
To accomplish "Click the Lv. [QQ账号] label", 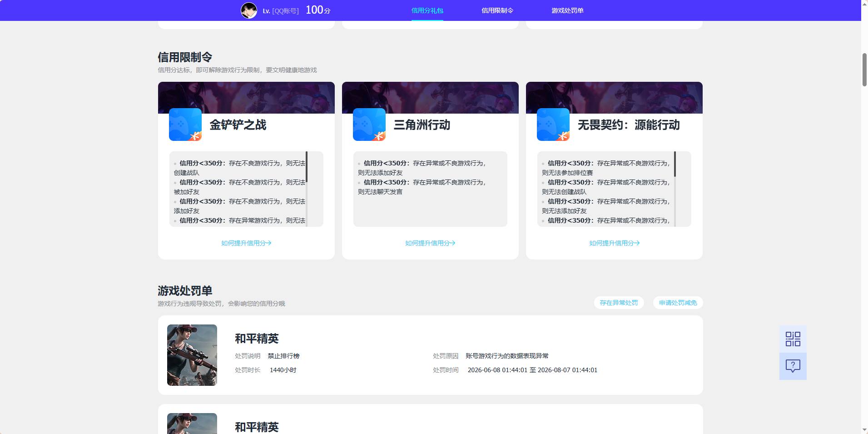I will point(281,11).
